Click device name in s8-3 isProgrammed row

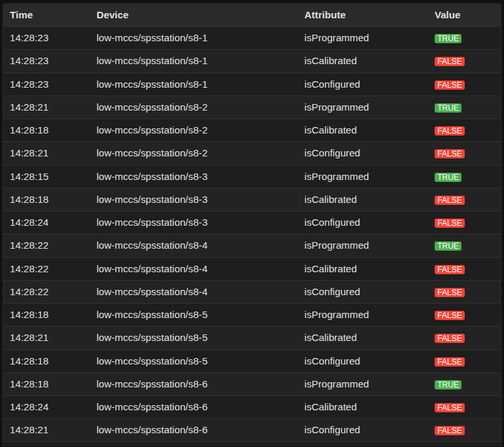152,177
